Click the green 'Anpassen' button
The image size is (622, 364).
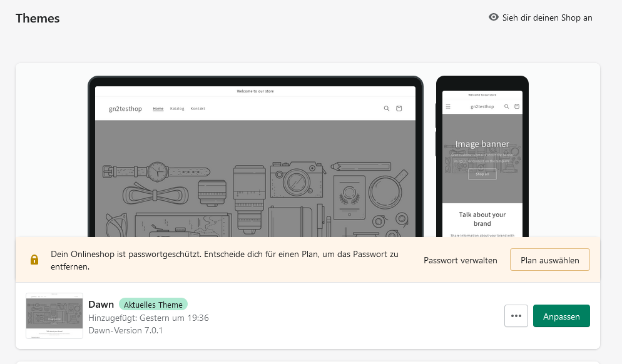click(561, 316)
